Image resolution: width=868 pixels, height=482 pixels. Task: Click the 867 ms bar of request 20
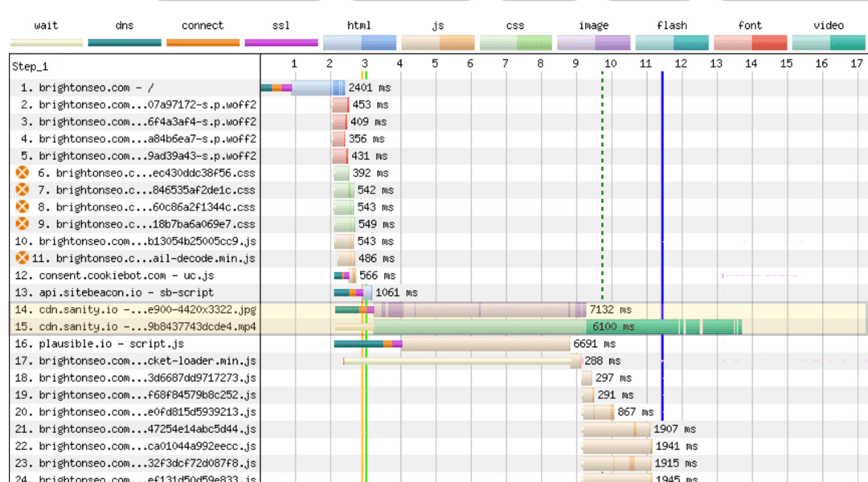(x=598, y=412)
